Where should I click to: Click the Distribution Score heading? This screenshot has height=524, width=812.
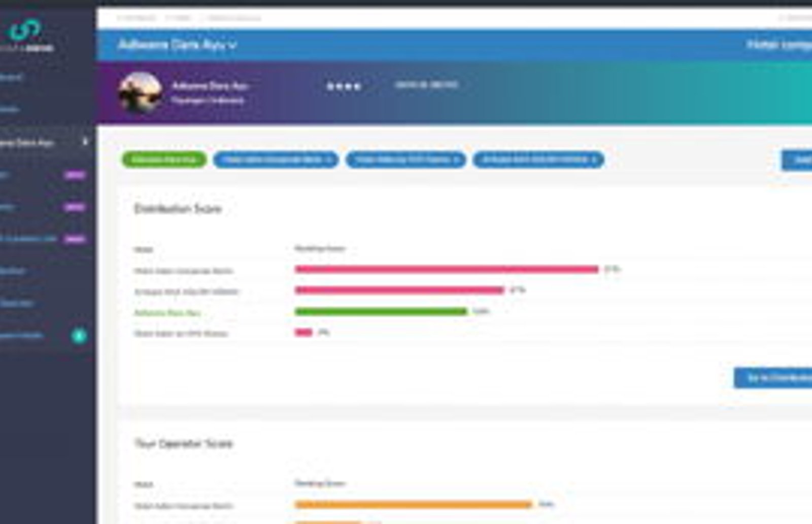(178, 209)
